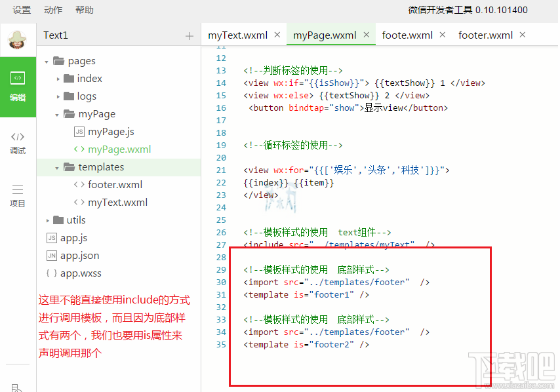Expand the index folder arrow
This screenshot has width=560, height=392.
[x=58, y=79]
